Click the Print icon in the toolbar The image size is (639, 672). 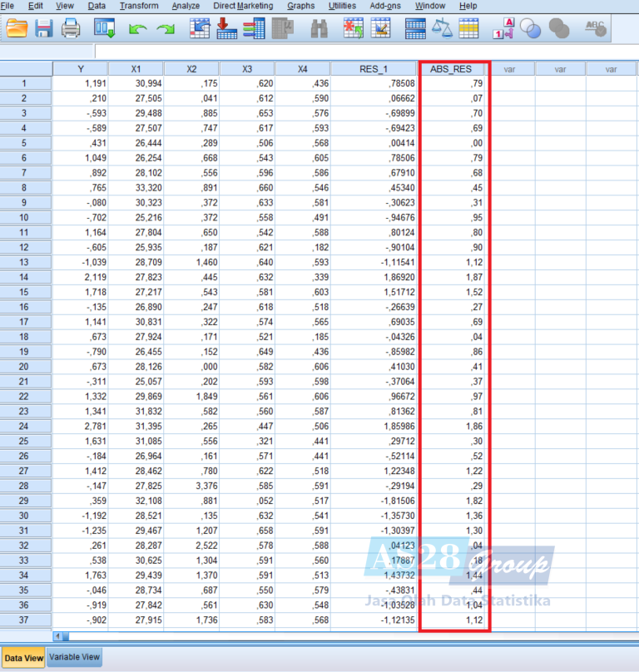coord(71,29)
